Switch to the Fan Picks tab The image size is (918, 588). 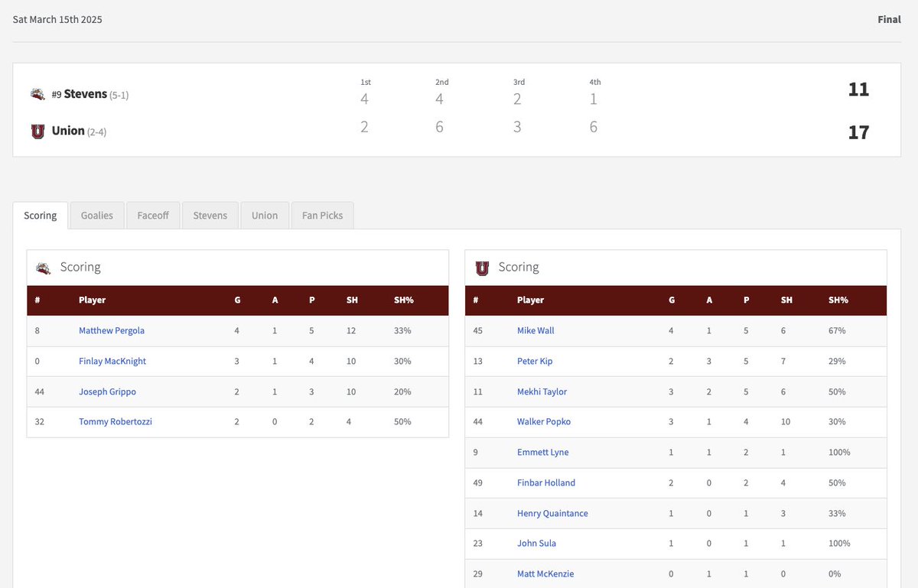pyautogui.click(x=322, y=216)
